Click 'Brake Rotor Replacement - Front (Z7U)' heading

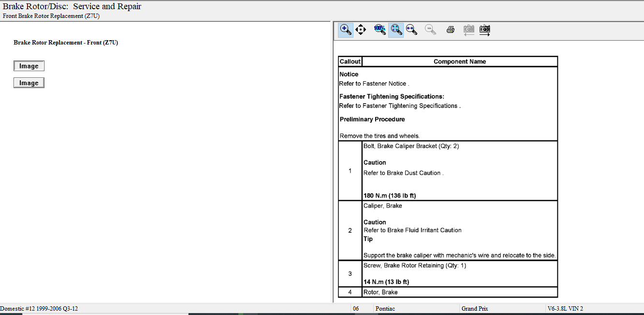66,43
